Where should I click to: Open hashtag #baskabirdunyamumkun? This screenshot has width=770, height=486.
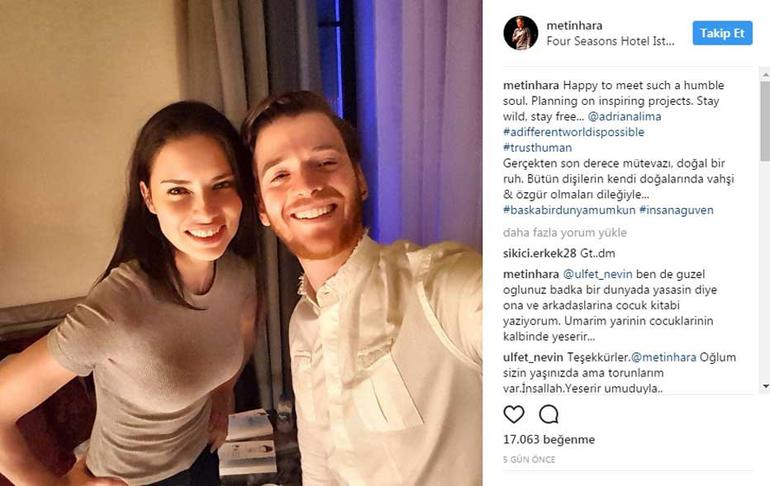click(x=569, y=210)
